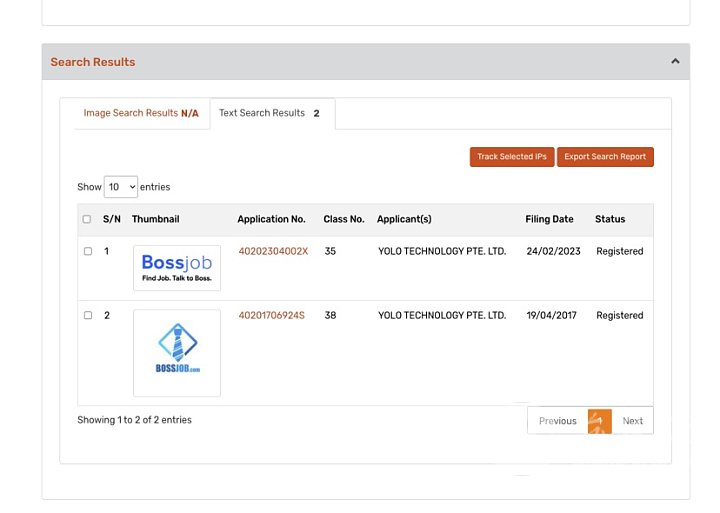
Task: Click the Export Search Report button
Action: (605, 157)
